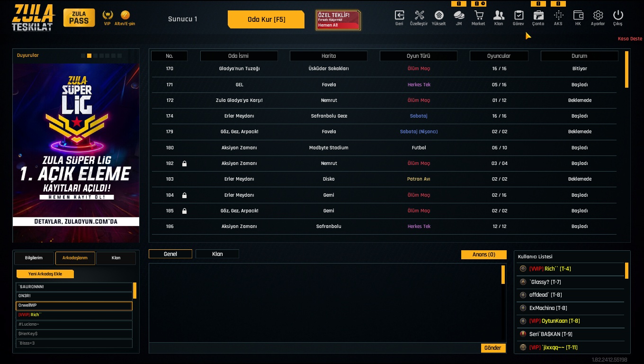Click the Kasa Deste link
Image resolution: width=644 pixels, height=364 pixels.
(x=630, y=39)
